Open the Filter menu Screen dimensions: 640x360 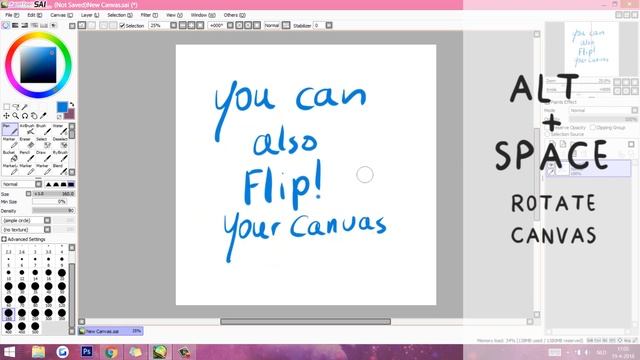click(x=149, y=15)
